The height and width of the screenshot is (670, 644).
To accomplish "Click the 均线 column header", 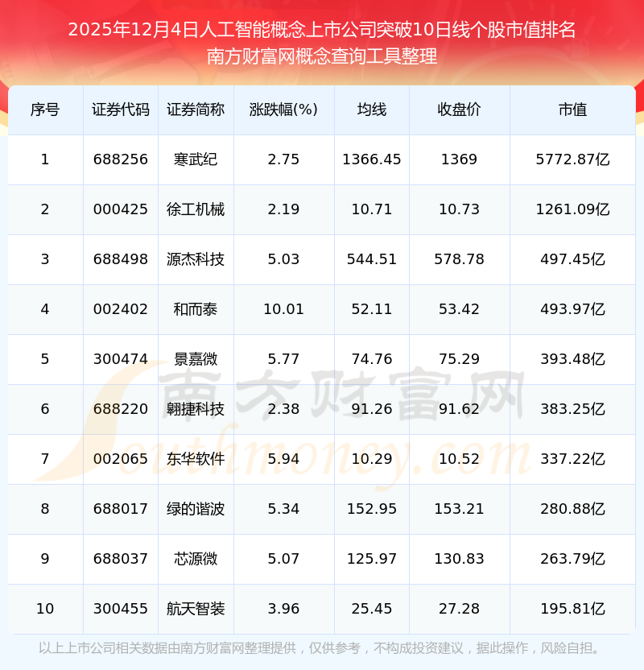I will pos(372,110).
